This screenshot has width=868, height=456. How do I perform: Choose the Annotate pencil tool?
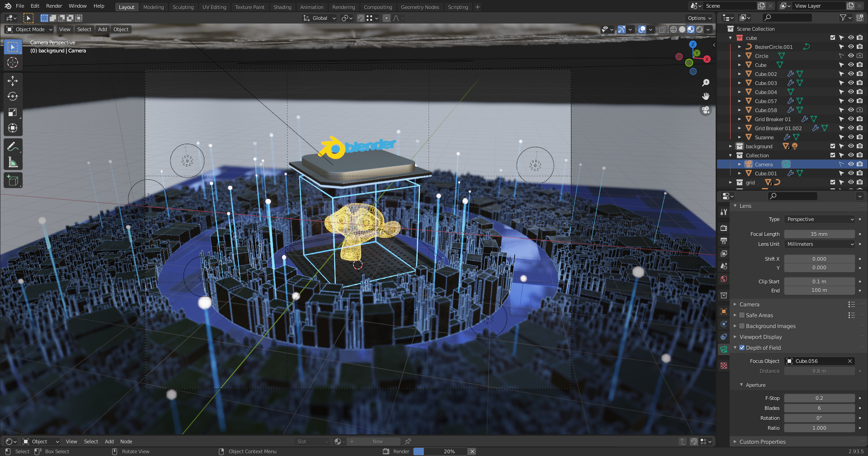pyautogui.click(x=13, y=146)
